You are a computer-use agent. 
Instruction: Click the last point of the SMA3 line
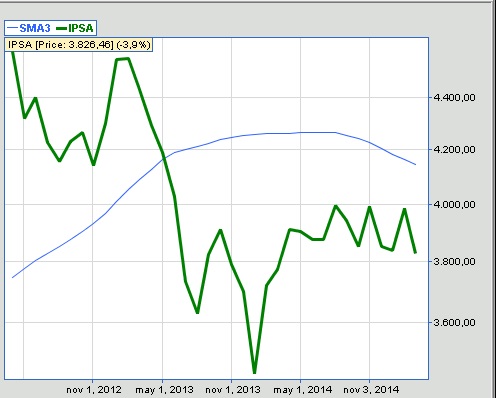click(415, 164)
